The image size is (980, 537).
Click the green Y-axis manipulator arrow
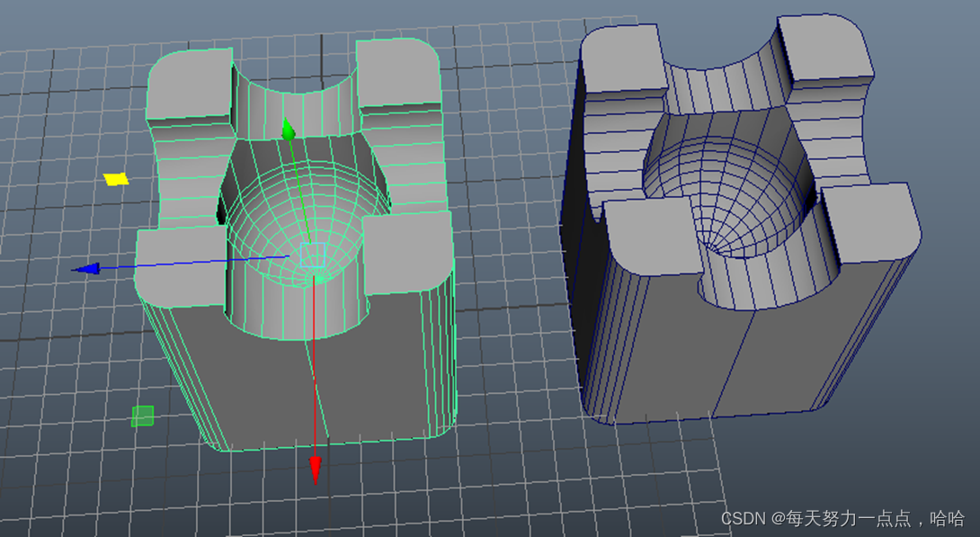[288, 130]
